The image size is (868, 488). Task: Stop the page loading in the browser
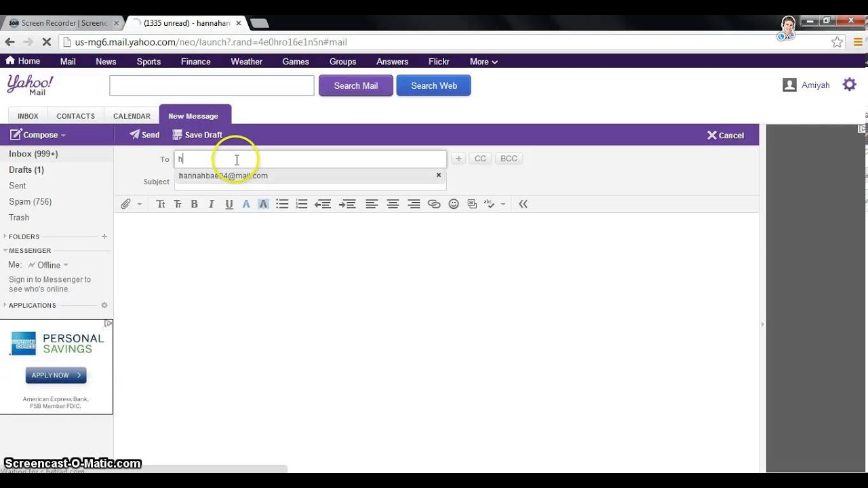point(46,42)
